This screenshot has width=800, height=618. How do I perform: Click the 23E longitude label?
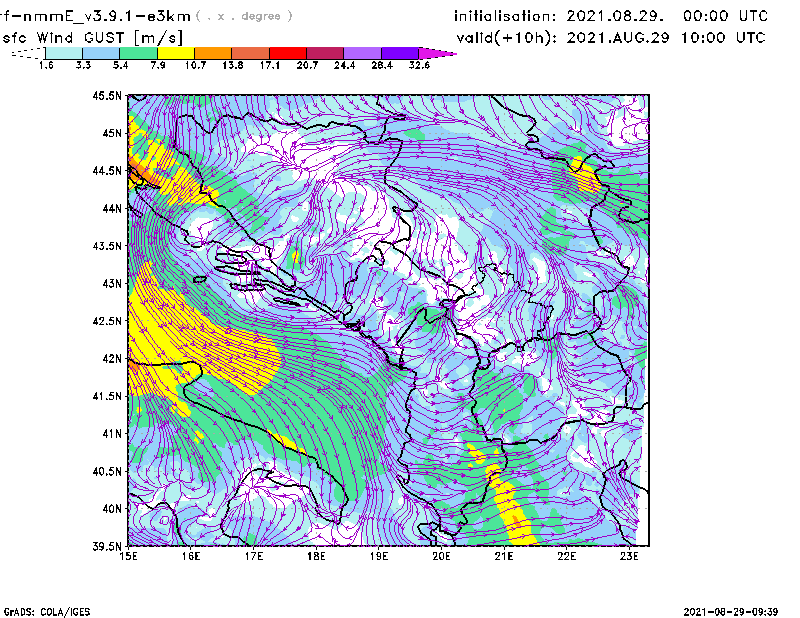(x=629, y=556)
